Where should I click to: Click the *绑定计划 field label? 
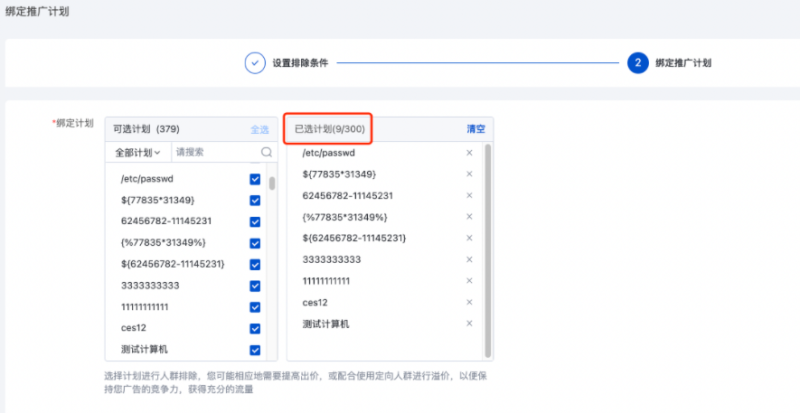click(x=73, y=123)
